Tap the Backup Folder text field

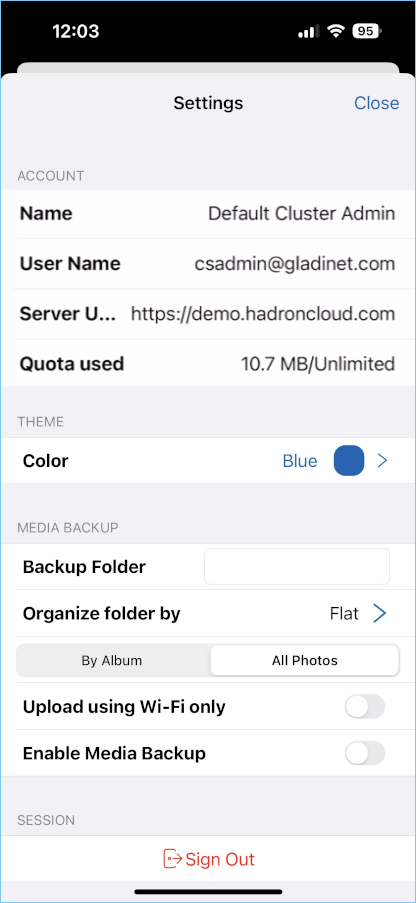(x=297, y=567)
